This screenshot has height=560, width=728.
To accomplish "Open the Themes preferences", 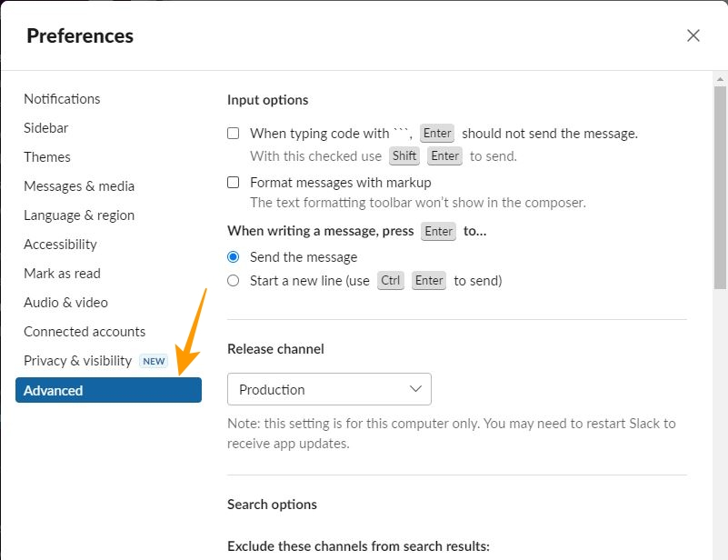I will click(x=47, y=157).
